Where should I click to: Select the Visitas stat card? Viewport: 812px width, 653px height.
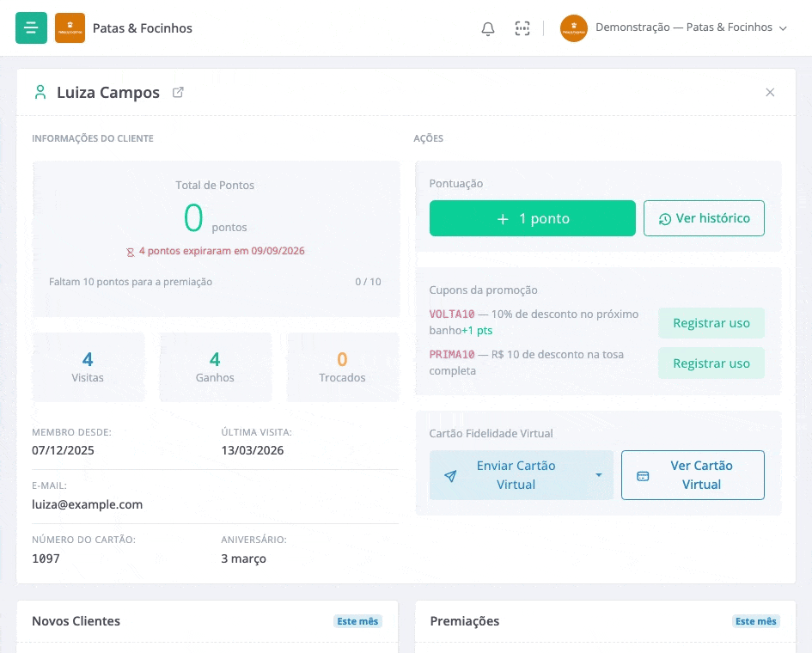tap(88, 367)
